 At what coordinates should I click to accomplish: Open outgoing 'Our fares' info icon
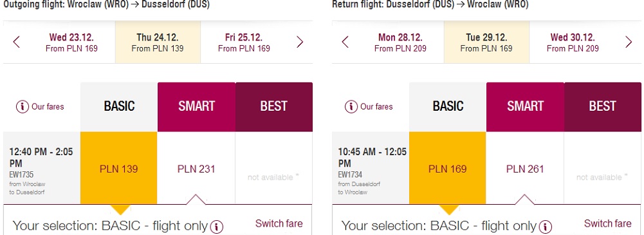pos(22,107)
